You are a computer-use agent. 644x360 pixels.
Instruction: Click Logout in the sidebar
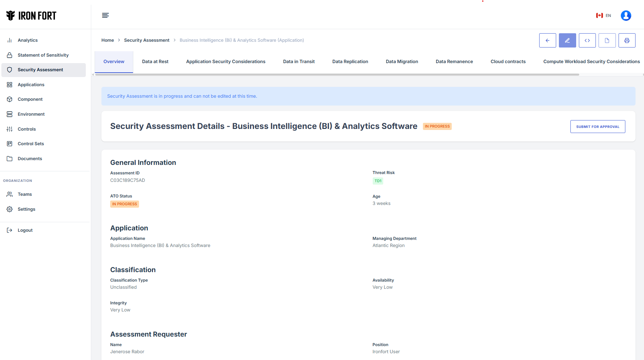[25, 230]
